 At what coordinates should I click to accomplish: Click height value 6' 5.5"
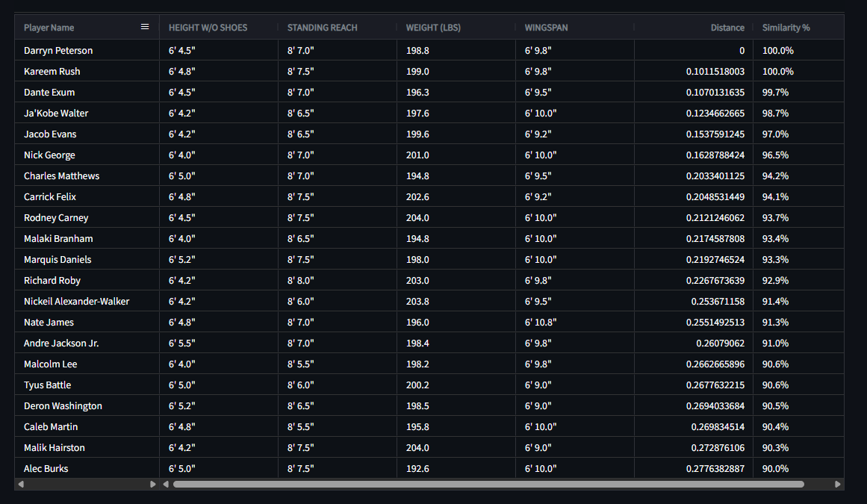[182, 343]
